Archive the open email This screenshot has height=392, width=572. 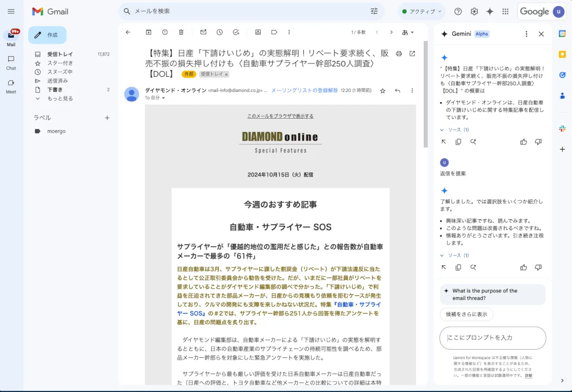[x=149, y=32]
